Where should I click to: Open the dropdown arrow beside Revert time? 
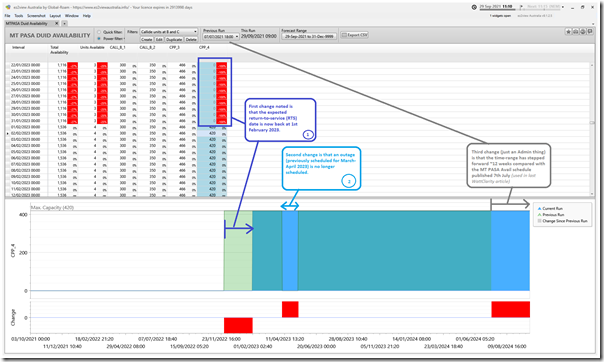click(563, 7)
